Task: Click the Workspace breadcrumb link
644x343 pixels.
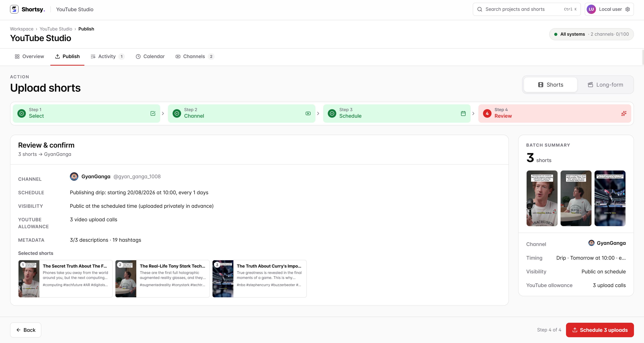Action: [22, 29]
